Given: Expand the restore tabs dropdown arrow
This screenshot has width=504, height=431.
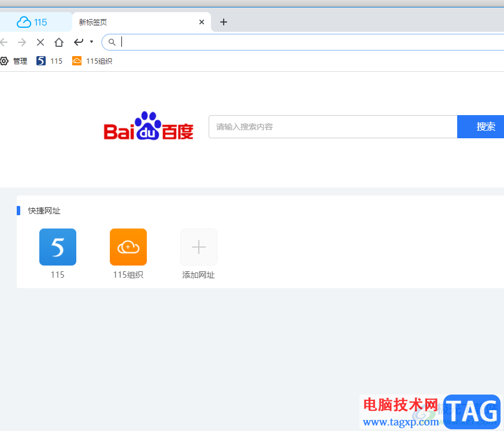Looking at the screenshot, I should pos(91,42).
